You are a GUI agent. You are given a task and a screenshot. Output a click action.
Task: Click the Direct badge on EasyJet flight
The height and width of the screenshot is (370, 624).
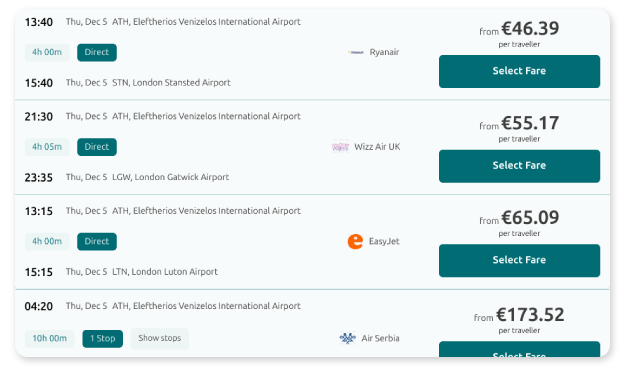pos(97,241)
